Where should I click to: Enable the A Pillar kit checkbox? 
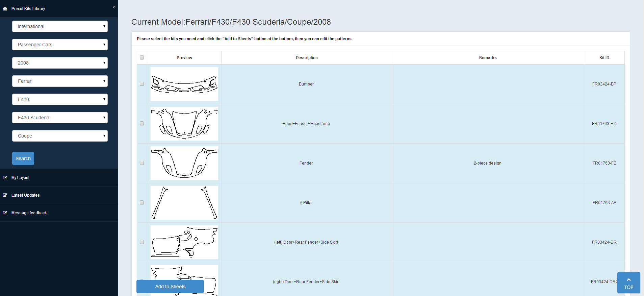[x=142, y=203]
